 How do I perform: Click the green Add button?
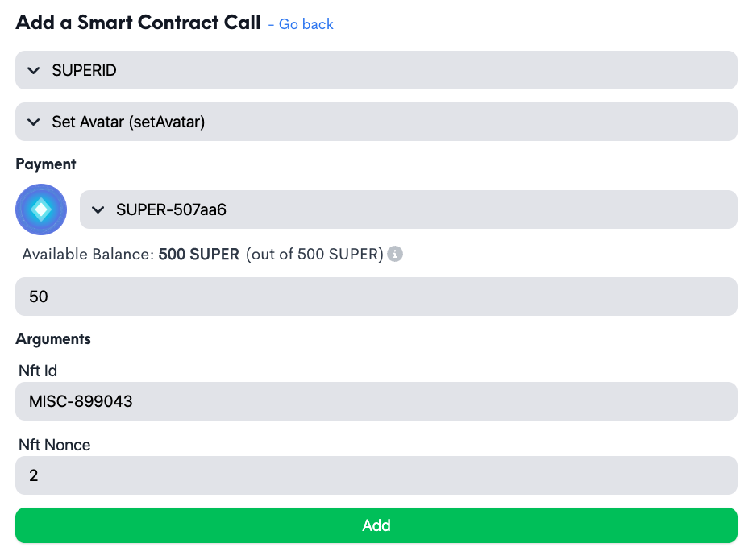click(376, 525)
